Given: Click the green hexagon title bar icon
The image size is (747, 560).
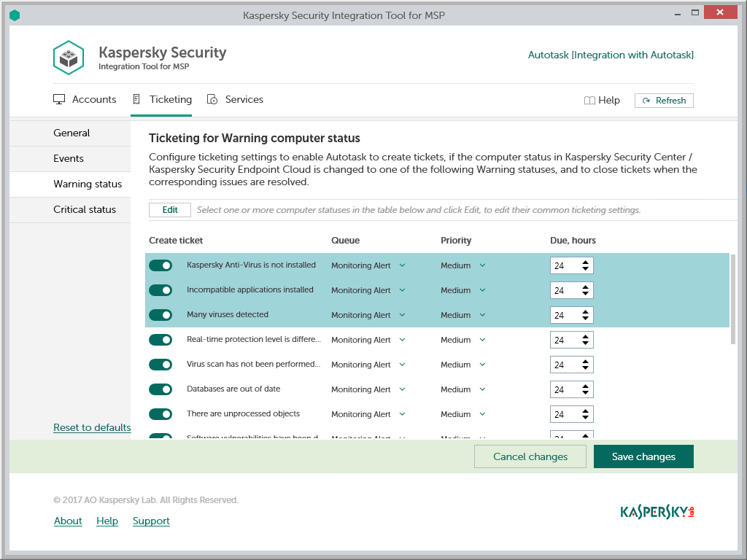Looking at the screenshot, I should point(15,15).
